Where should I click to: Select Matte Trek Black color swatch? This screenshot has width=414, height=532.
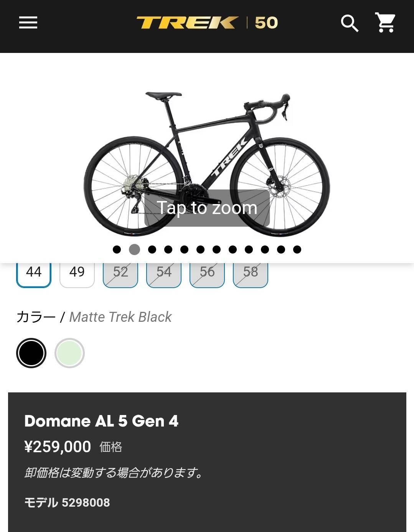(31, 353)
